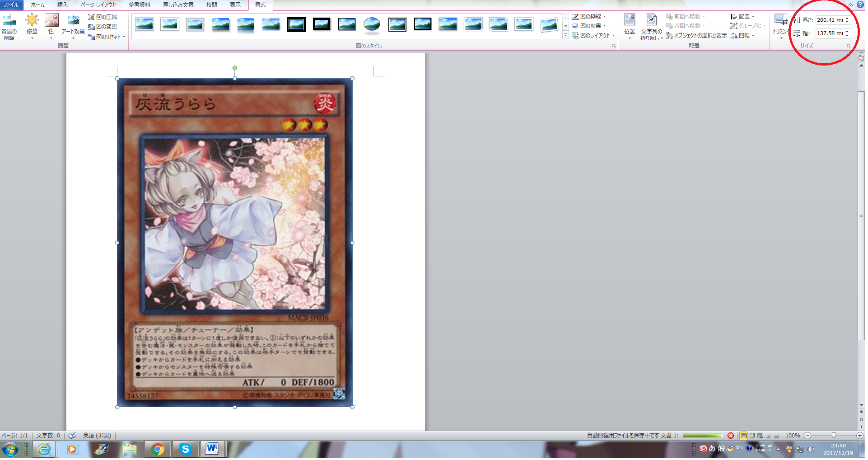Open the Align (配置) dropdown
Screen dimensions: 868x460
(743, 17)
